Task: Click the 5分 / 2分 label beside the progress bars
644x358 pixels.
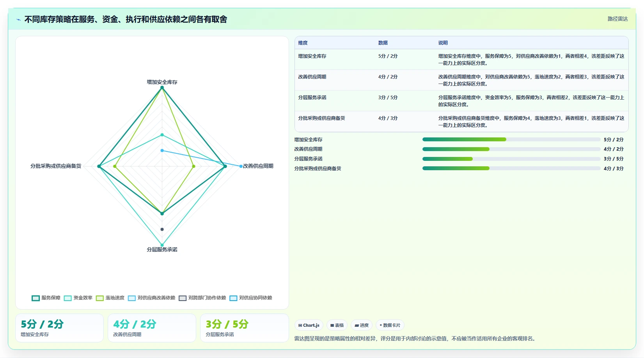Action: tap(614, 140)
